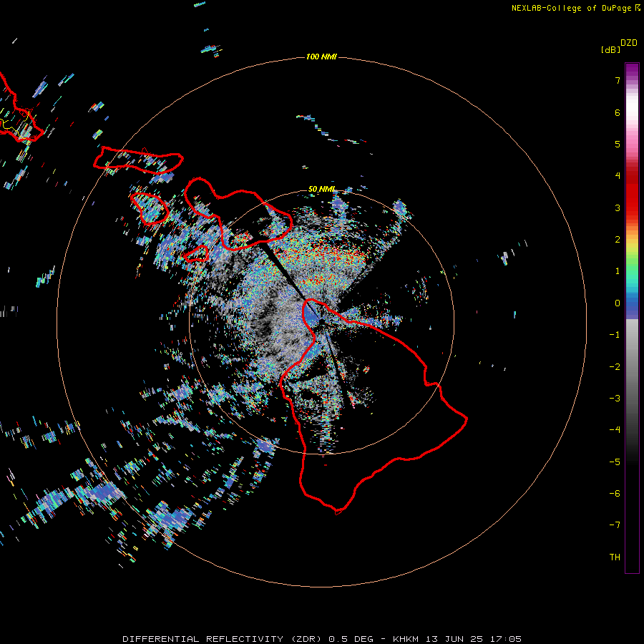Click the -4 dB tick label
Viewport: 644px width, 644px height.
click(x=615, y=430)
